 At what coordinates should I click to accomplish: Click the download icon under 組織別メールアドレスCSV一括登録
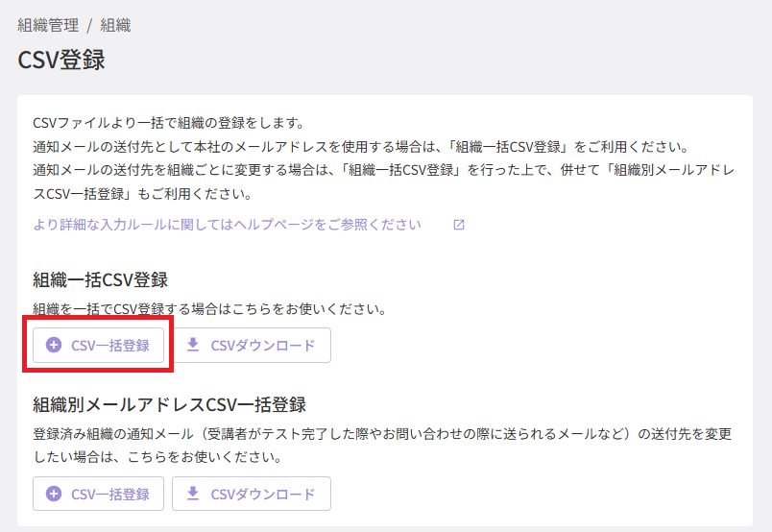click(x=193, y=493)
